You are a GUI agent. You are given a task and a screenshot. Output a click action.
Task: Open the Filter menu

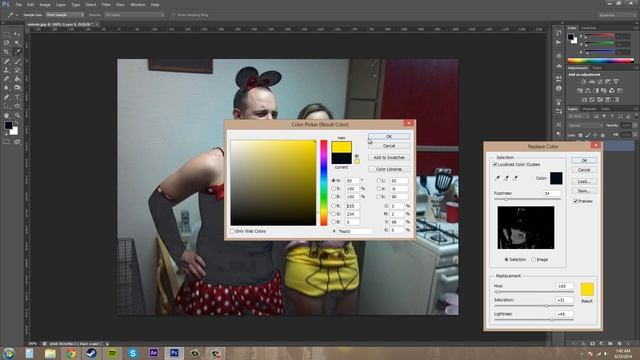coord(106,4)
